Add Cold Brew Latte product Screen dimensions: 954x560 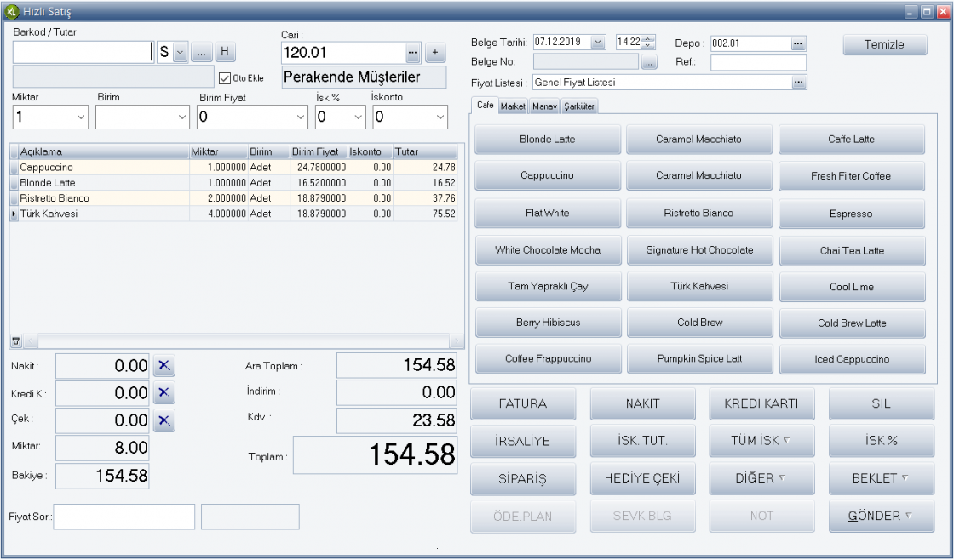[x=852, y=323]
